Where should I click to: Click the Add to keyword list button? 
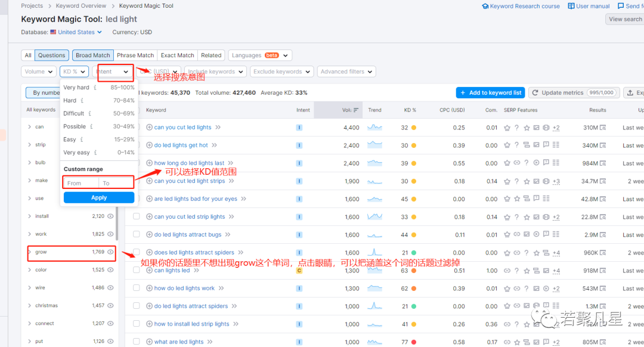[x=490, y=93]
